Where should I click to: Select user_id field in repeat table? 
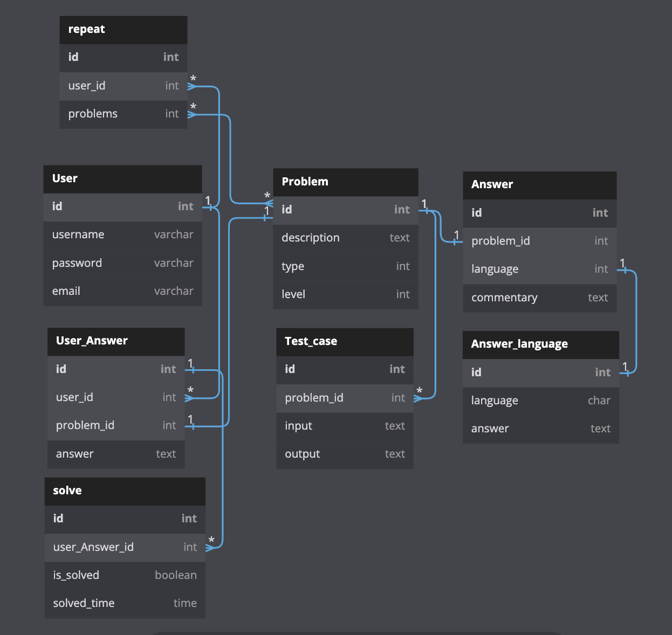(x=124, y=86)
